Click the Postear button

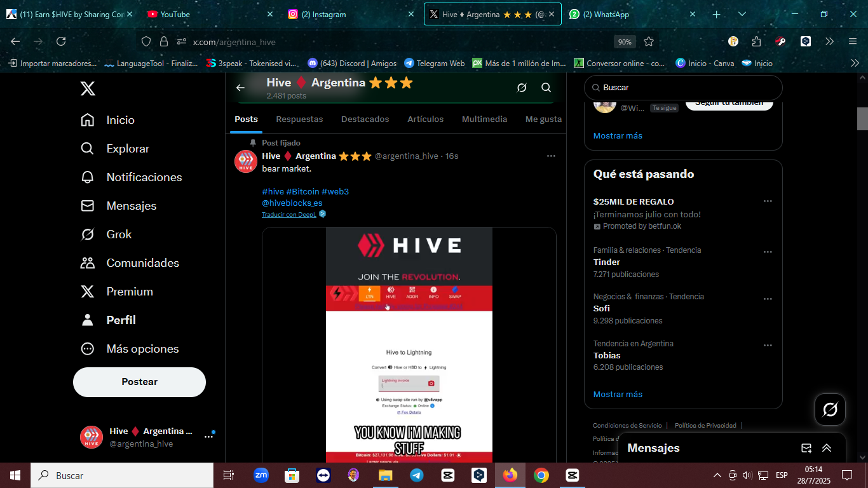(x=139, y=382)
